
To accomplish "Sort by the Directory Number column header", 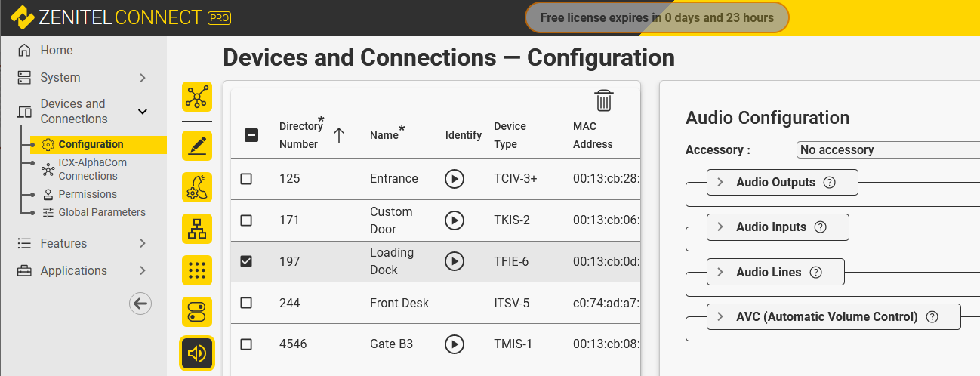I will (300, 135).
